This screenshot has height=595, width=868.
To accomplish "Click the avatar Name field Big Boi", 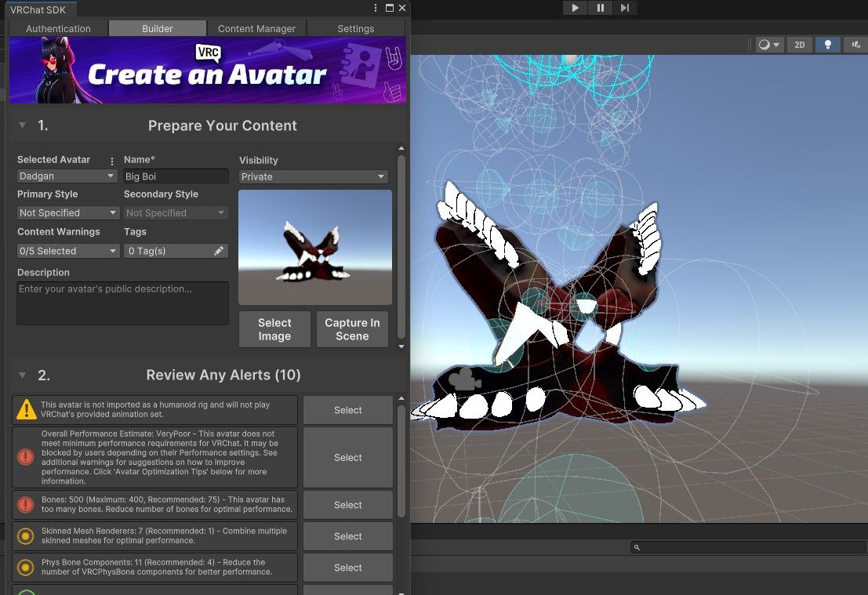I will click(176, 176).
